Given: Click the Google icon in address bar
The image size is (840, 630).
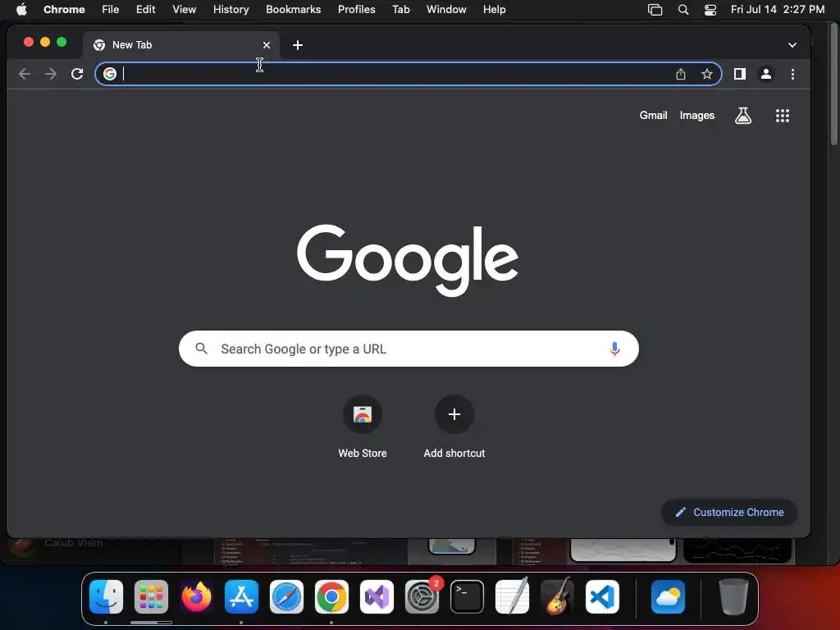Looking at the screenshot, I should click(x=110, y=74).
